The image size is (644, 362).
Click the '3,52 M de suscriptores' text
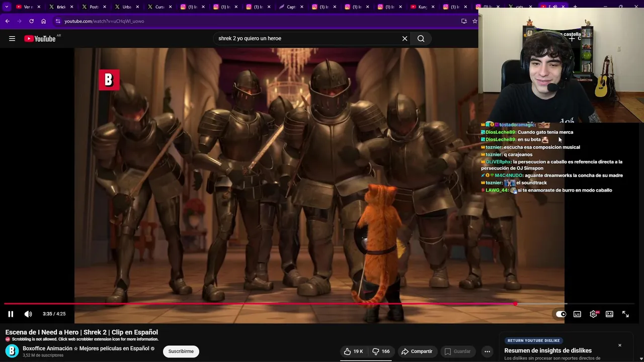[43, 355]
